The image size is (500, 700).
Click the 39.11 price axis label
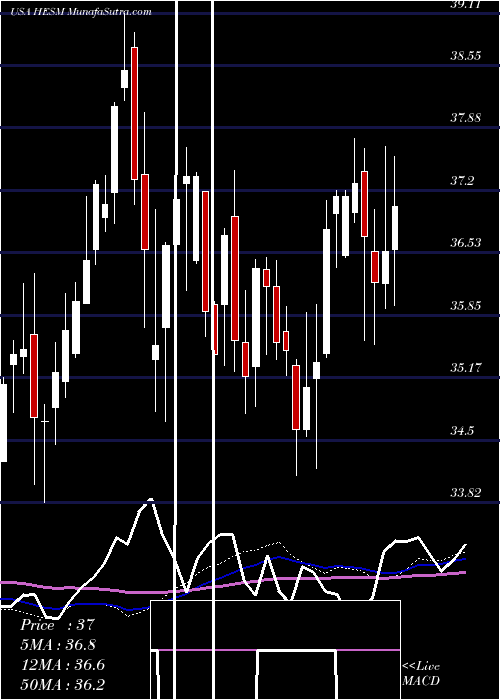click(x=465, y=4)
